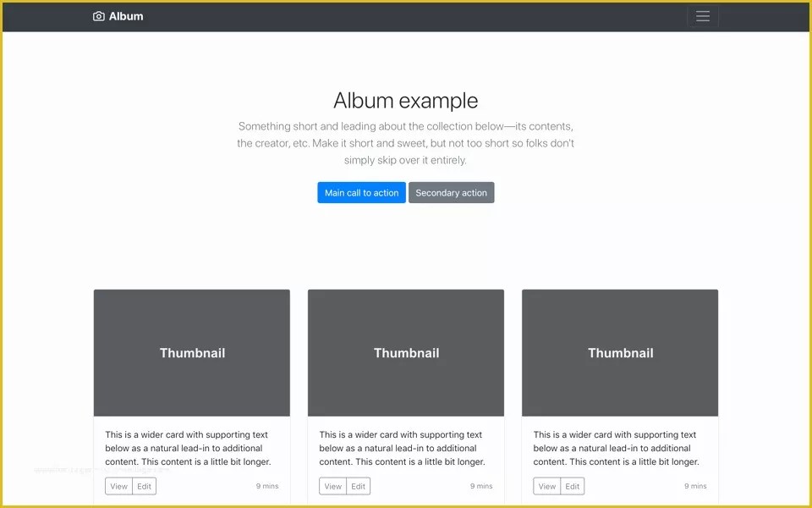812x508 pixels.
Task: Click View on the rightmost card
Action: click(546, 486)
